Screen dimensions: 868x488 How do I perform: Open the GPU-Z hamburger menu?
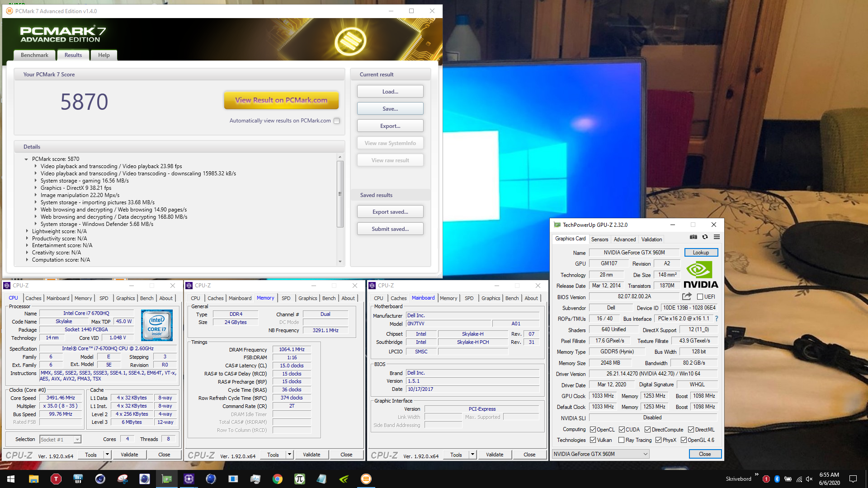click(x=717, y=237)
